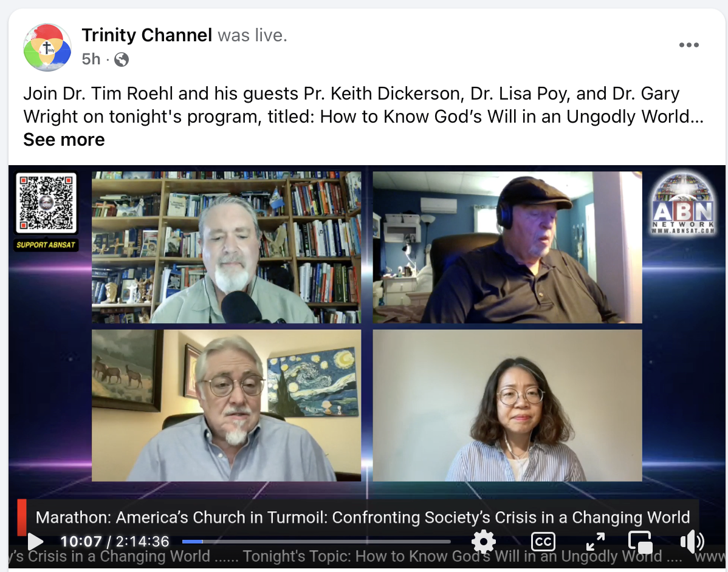Click the woman's video panel
Screen dimensions: 728x572
click(x=507, y=406)
